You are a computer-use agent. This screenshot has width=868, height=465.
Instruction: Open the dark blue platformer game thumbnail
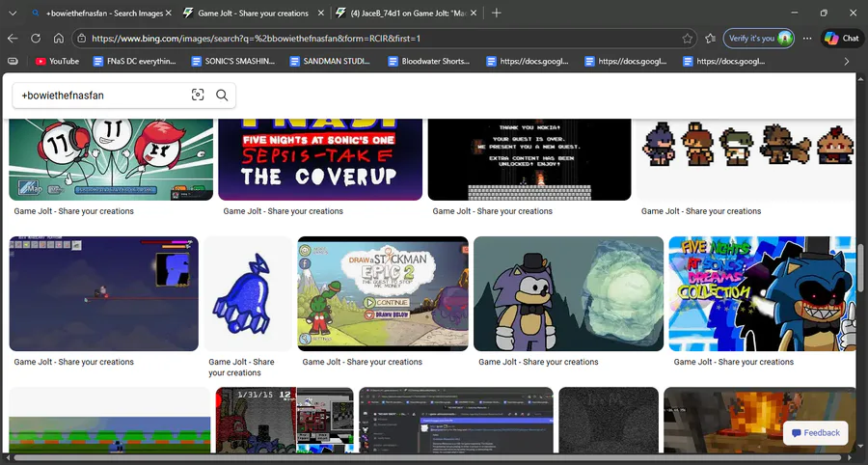[x=103, y=293]
